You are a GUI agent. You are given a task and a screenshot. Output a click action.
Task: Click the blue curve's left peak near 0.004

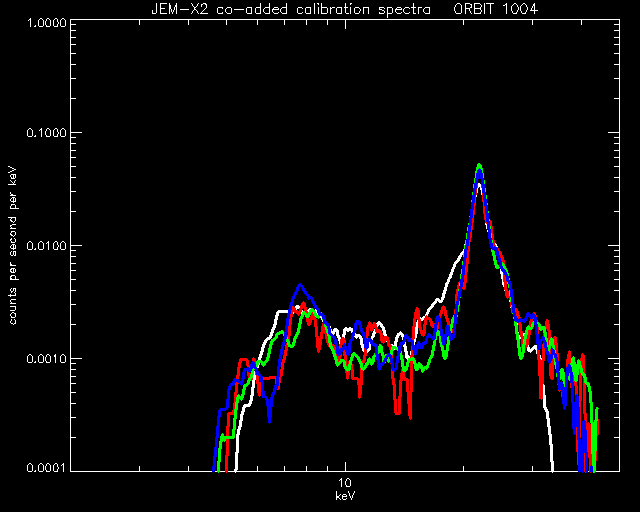point(300,285)
